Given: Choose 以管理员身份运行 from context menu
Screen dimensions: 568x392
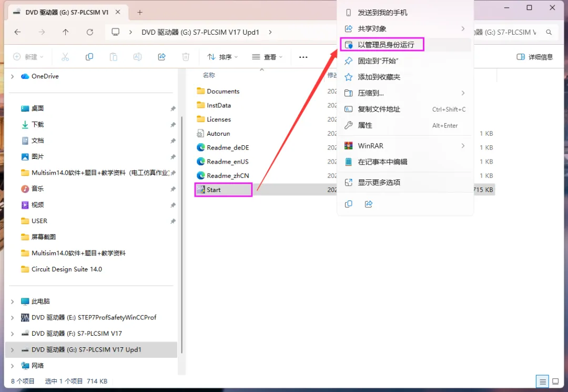Looking at the screenshot, I should (x=405, y=45).
